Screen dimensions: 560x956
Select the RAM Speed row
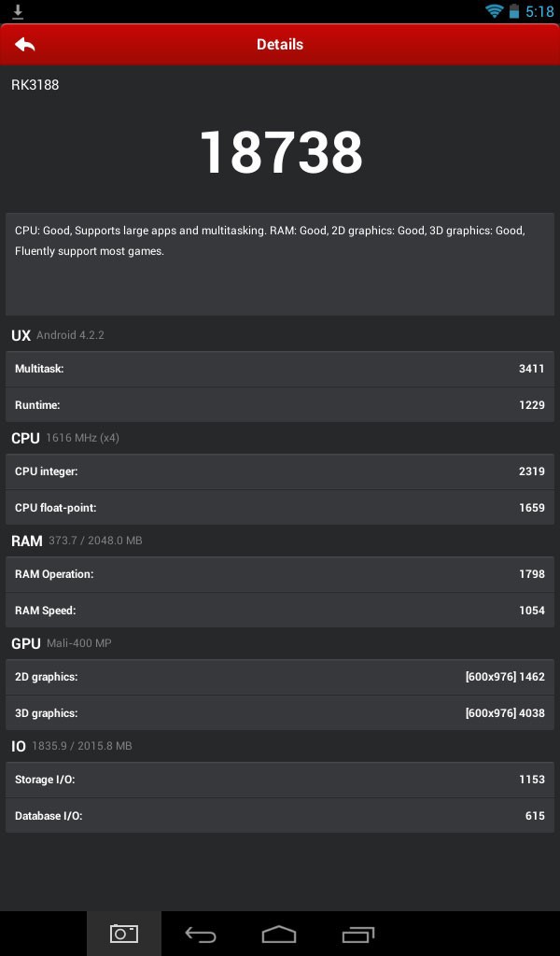pyautogui.click(x=280, y=611)
